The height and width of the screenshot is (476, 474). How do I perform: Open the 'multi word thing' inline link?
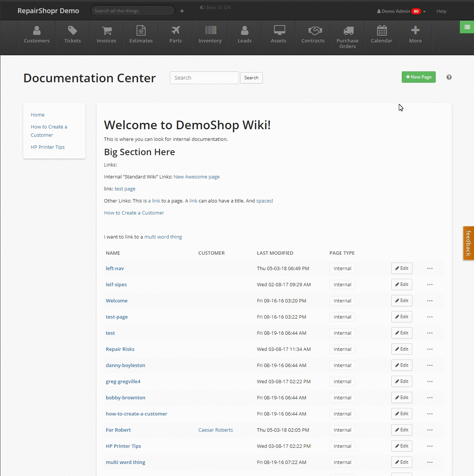click(163, 237)
